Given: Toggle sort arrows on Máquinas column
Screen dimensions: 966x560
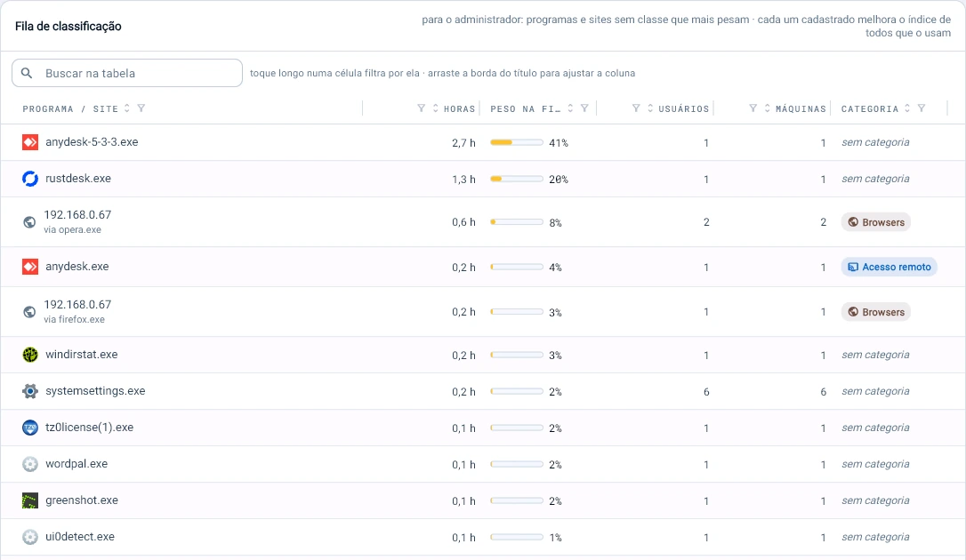Looking at the screenshot, I should click(x=767, y=108).
